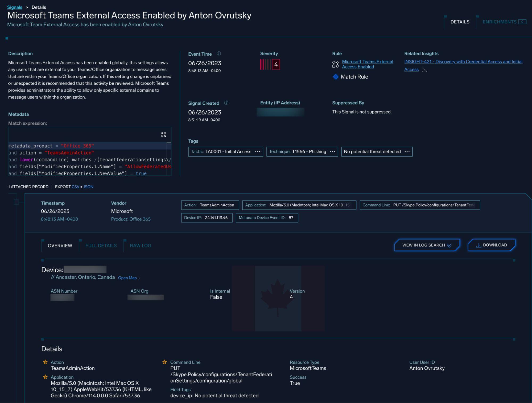
Task: Click the enrichments counter badge
Action: (522, 22)
